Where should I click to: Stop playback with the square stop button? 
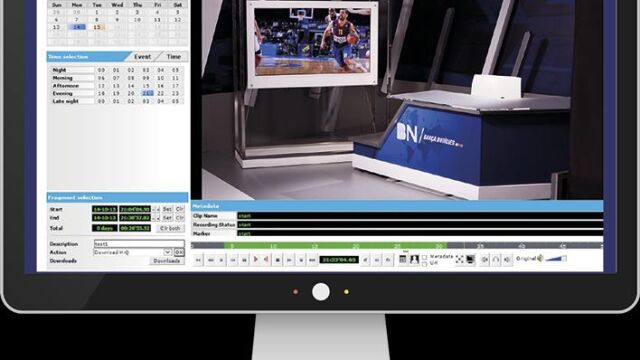coord(278,260)
